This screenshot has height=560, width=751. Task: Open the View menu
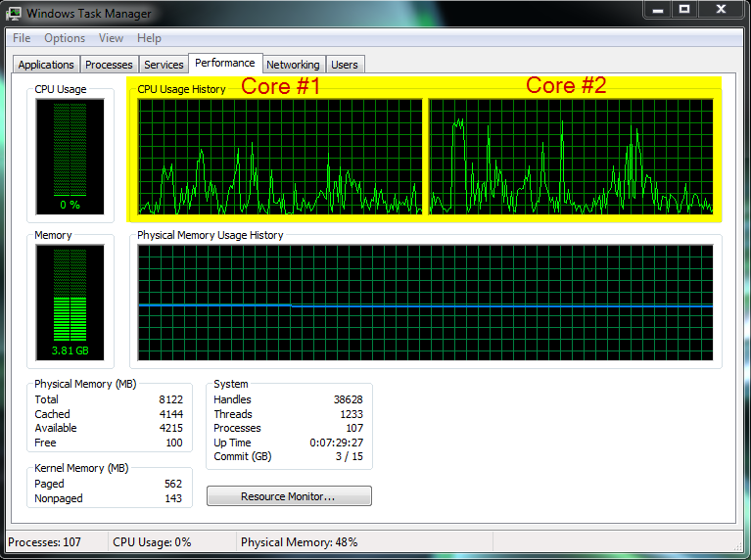click(111, 38)
